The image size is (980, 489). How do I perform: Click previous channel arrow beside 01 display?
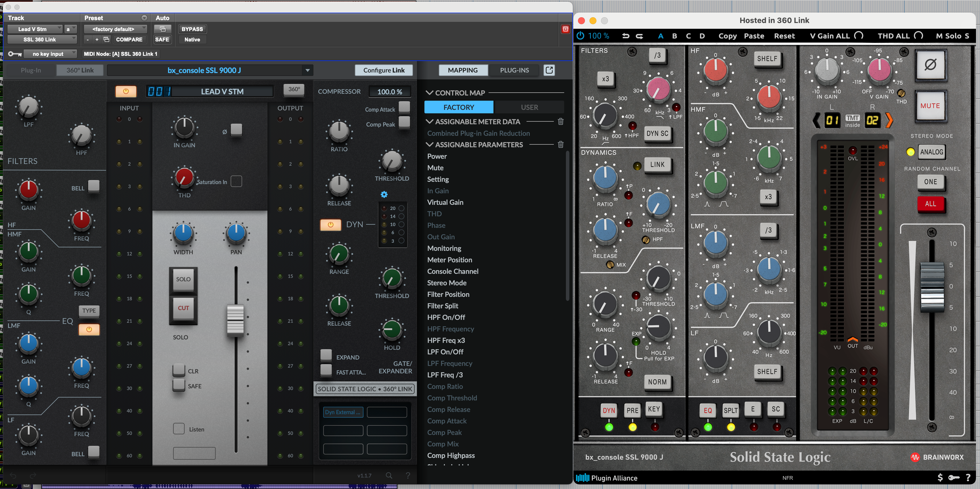[816, 121]
